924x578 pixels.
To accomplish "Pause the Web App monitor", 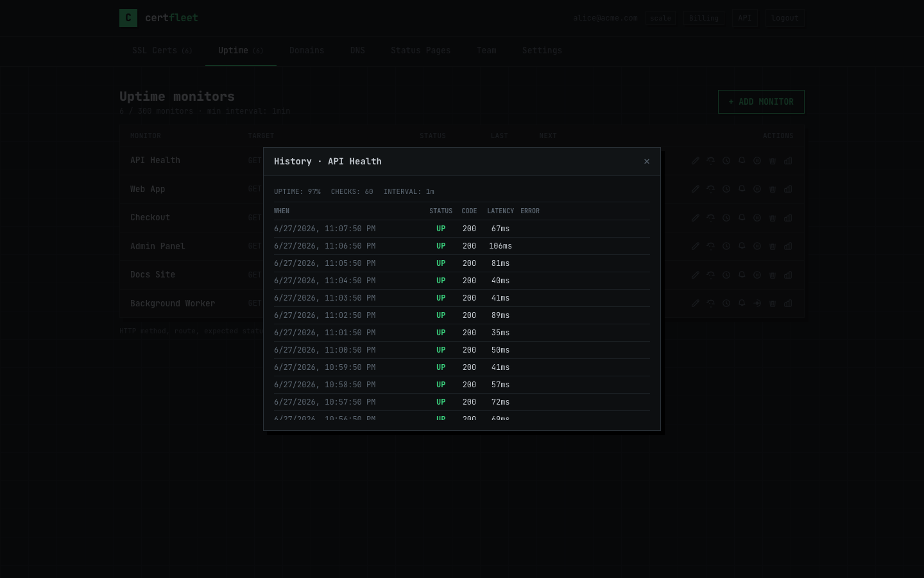I will 757,189.
